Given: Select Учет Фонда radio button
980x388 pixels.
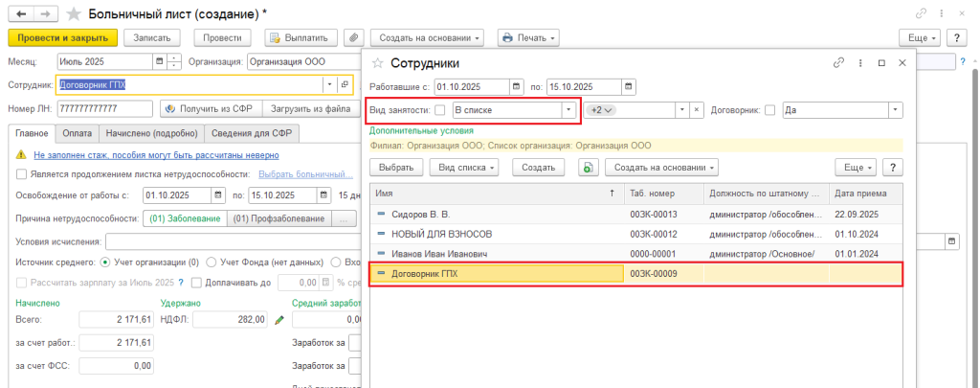Looking at the screenshot, I should coord(212,262).
